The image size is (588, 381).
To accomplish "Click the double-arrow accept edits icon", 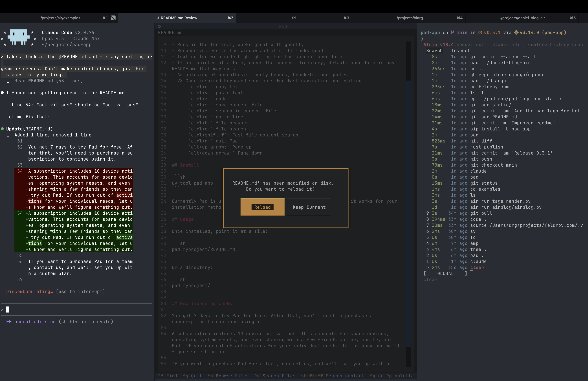I will click(x=9, y=321).
